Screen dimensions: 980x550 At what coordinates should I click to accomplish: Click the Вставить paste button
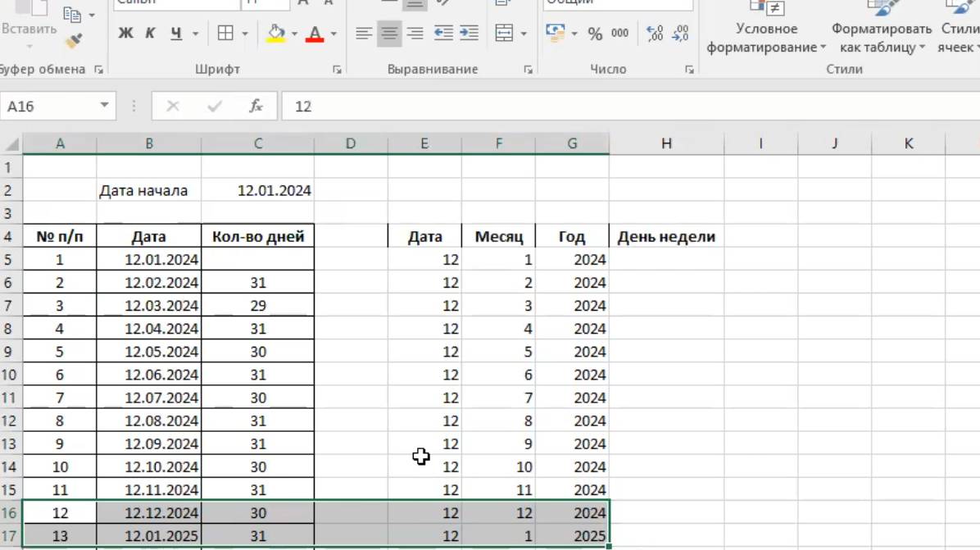click(x=28, y=25)
